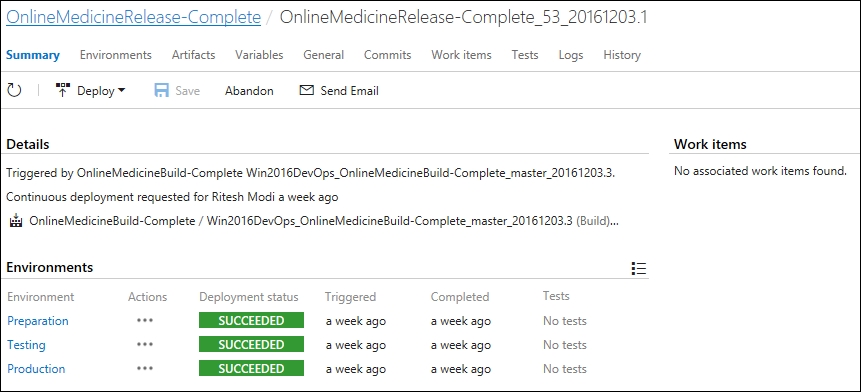Click the Testing SUCCEEDED status bar
This screenshot has width=861, height=392.
click(251, 344)
